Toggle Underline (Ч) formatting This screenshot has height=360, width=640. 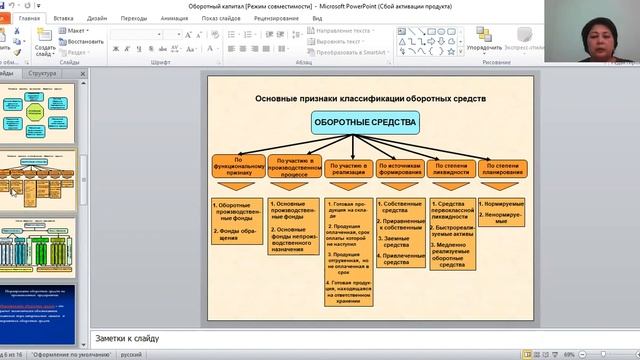139,49
